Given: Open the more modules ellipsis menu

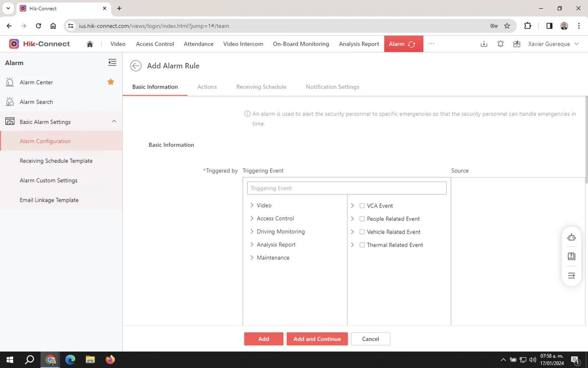Looking at the screenshot, I should click(x=431, y=44).
